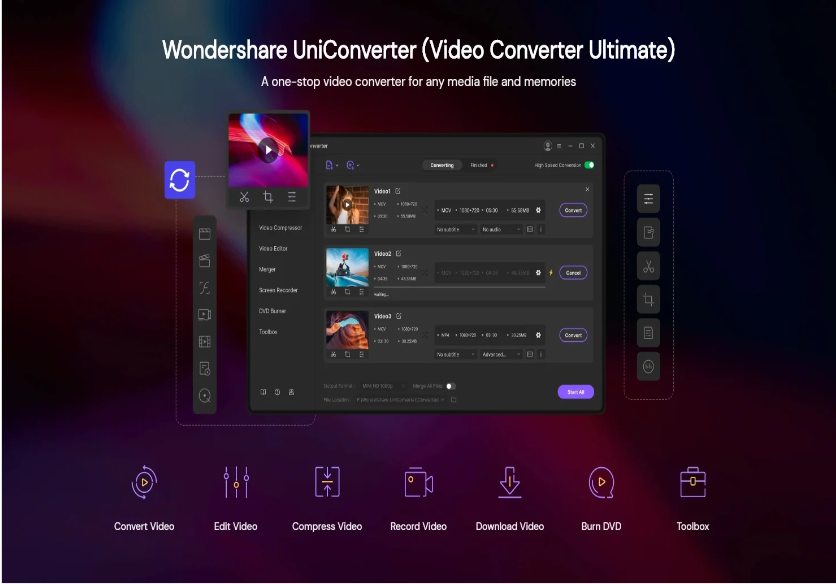Click the rename edit icon next to Video1
The height and width of the screenshot is (584, 836).
[398, 191]
